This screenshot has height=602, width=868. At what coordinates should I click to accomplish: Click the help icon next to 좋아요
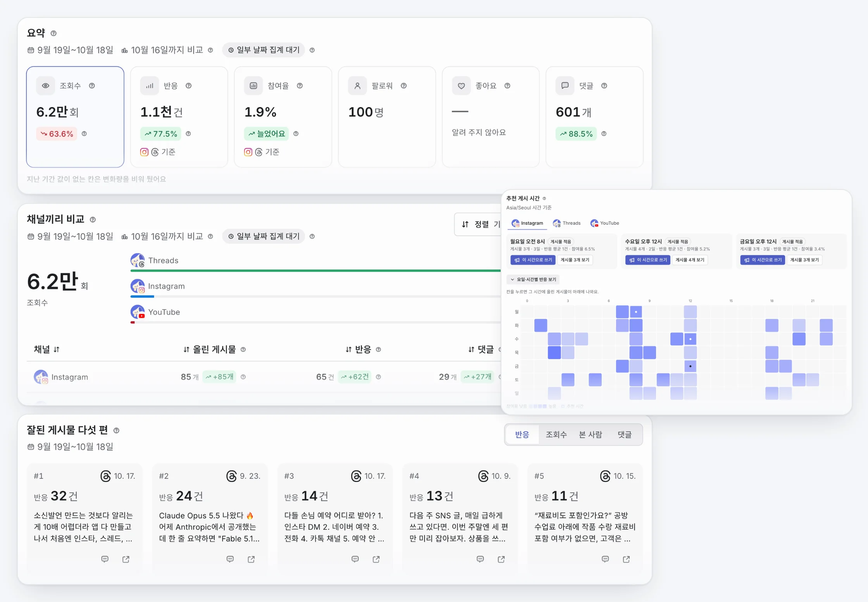[x=507, y=86]
